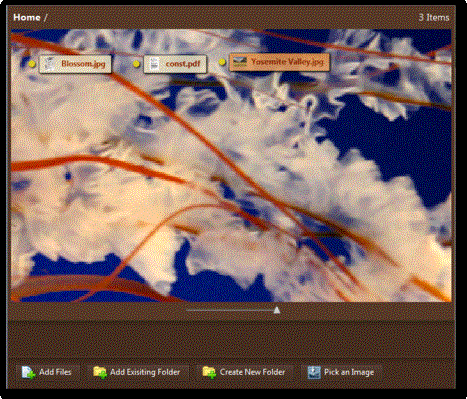The width and height of the screenshot is (467, 399).
Task: Select the const.pdf file label
Action: (x=183, y=64)
